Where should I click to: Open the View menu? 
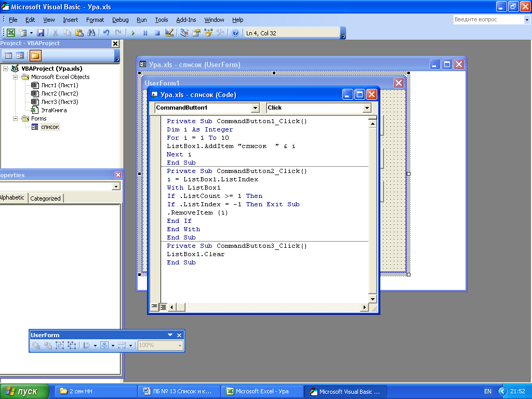pos(49,20)
